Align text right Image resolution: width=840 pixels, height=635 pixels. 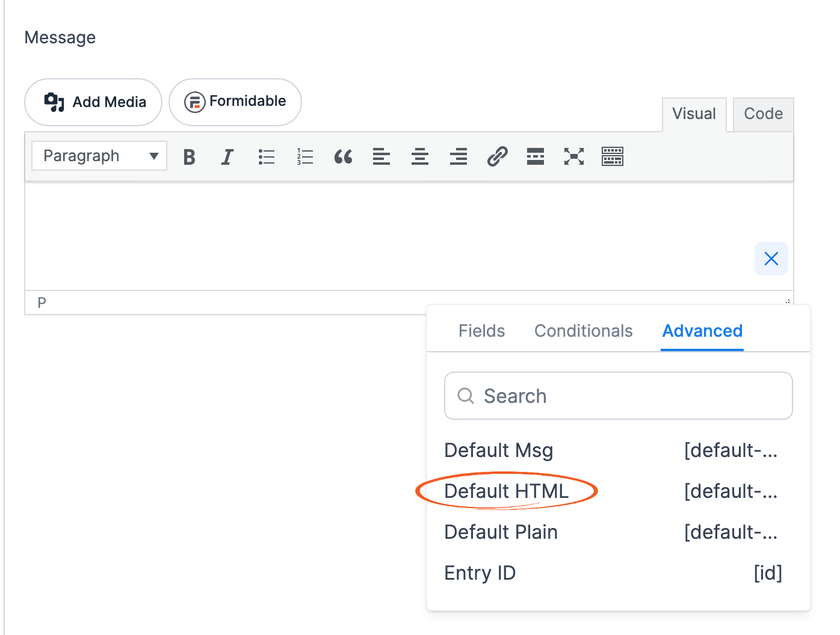tap(459, 157)
